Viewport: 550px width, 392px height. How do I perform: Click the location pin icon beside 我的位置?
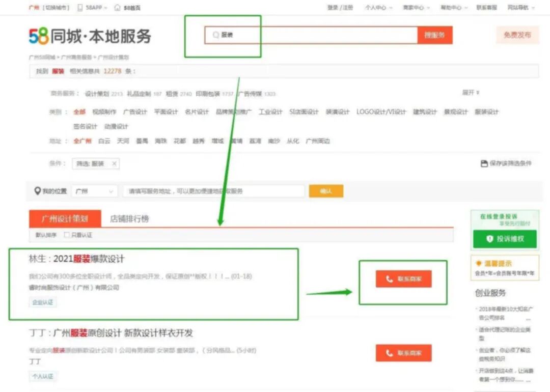pyautogui.click(x=38, y=191)
